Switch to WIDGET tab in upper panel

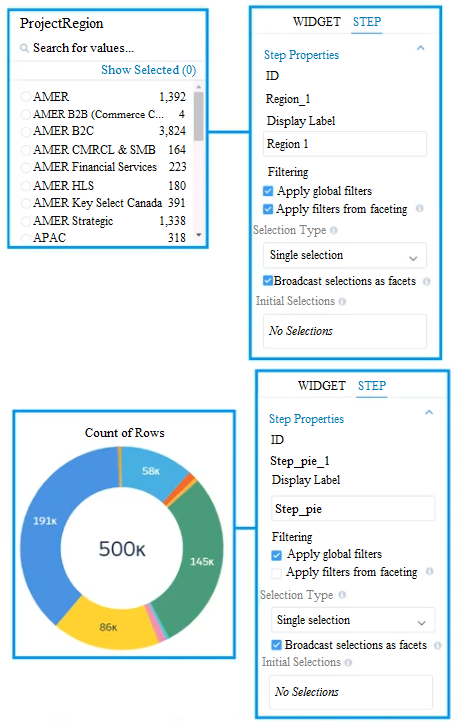click(x=317, y=22)
